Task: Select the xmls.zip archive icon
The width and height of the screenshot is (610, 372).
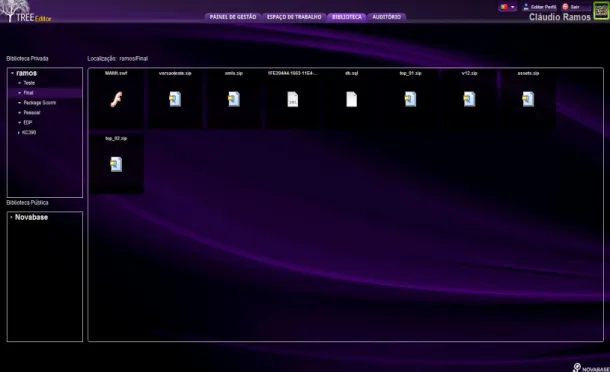Action: 234,99
